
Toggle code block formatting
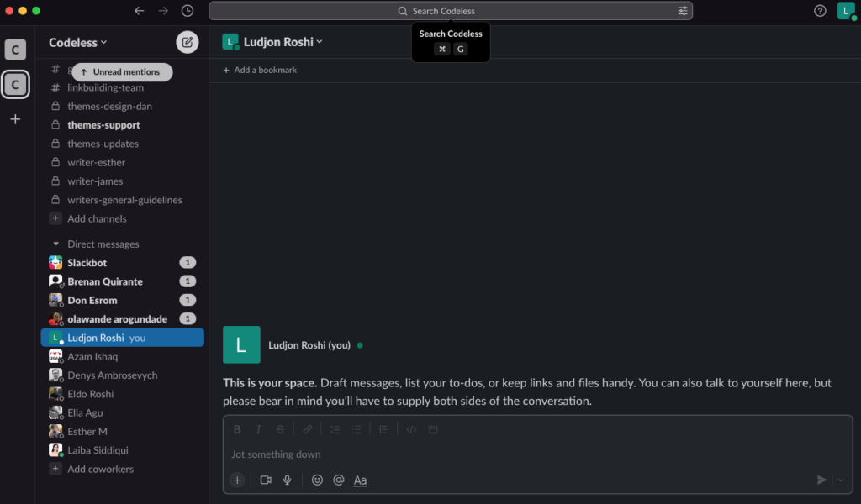[x=433, y=429]
